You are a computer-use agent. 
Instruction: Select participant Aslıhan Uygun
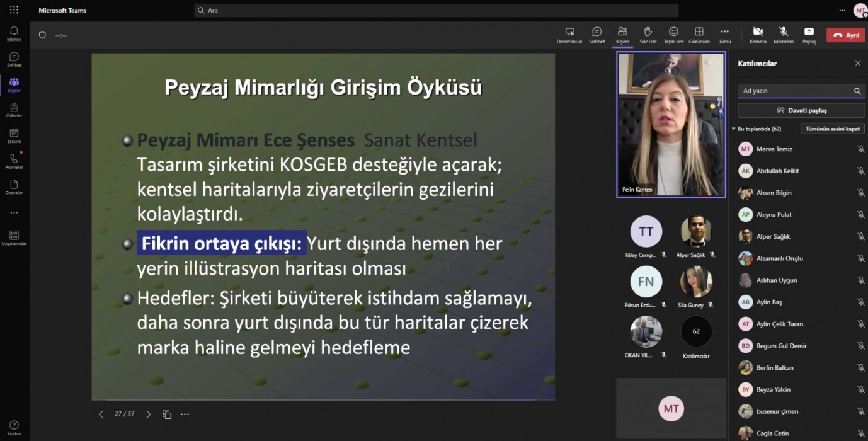coord(801,280)
